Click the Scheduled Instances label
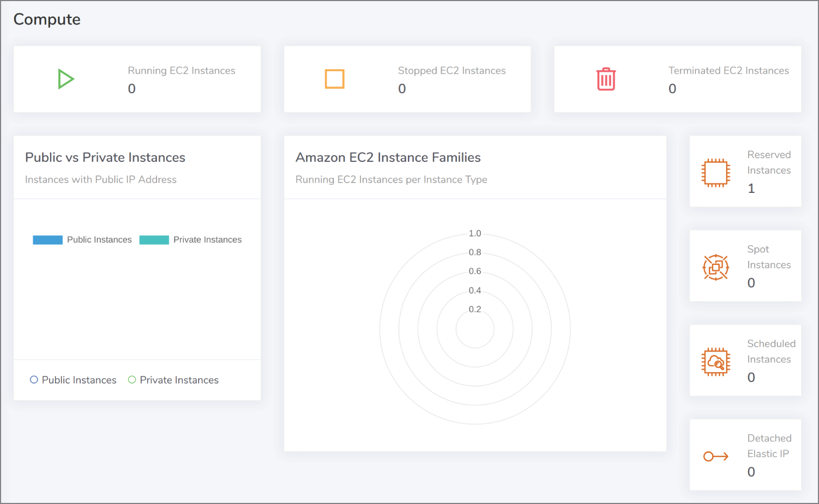 click(x=771, y=351)
